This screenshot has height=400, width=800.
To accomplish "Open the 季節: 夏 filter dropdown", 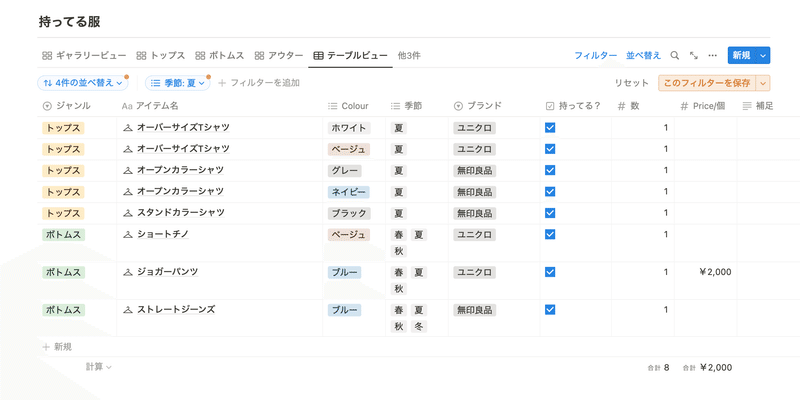I will 178,83.
